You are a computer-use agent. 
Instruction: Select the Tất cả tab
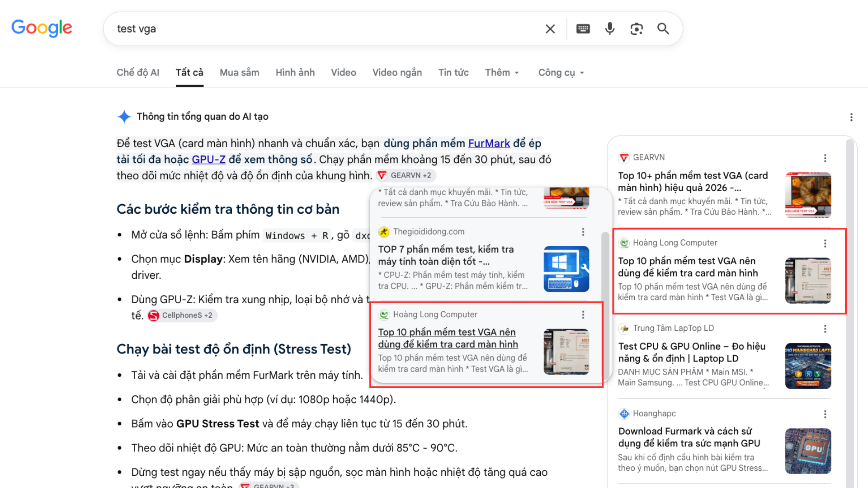point(189,72)
